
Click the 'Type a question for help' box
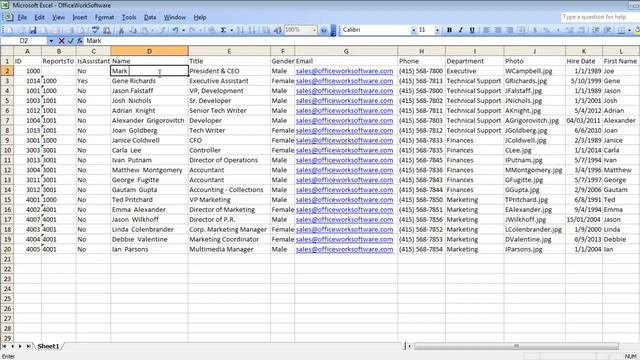(x=600, y=17)
